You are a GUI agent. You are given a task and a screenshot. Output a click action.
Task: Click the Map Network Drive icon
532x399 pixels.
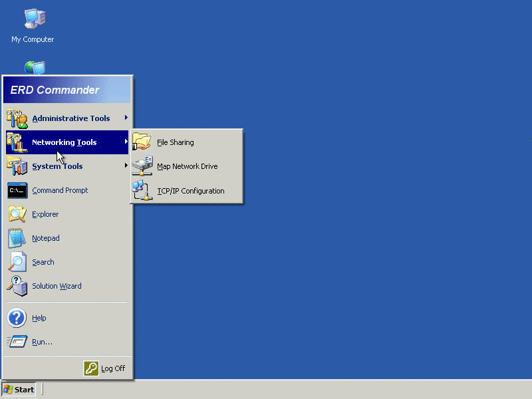[x=142, y=166]
